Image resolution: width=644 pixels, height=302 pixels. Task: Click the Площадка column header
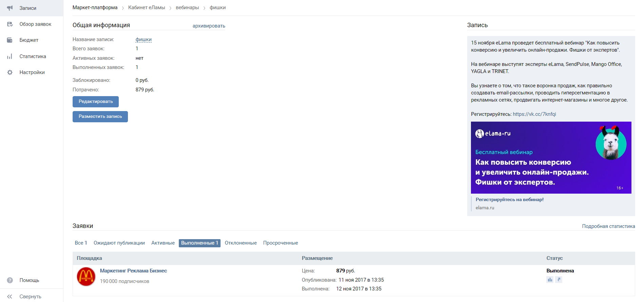coord(89,258)
